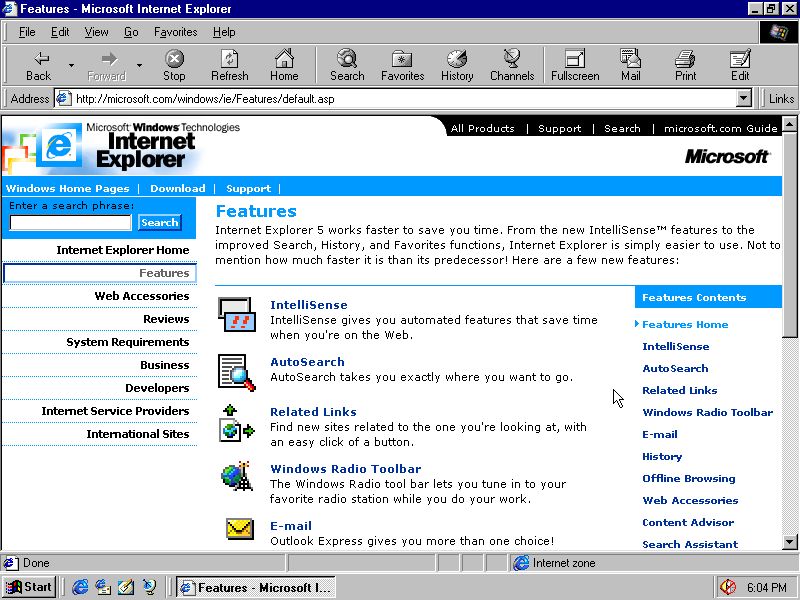Open the Edit menu
The height and width of the screenshot is (600, 800).
click(60, 32)
